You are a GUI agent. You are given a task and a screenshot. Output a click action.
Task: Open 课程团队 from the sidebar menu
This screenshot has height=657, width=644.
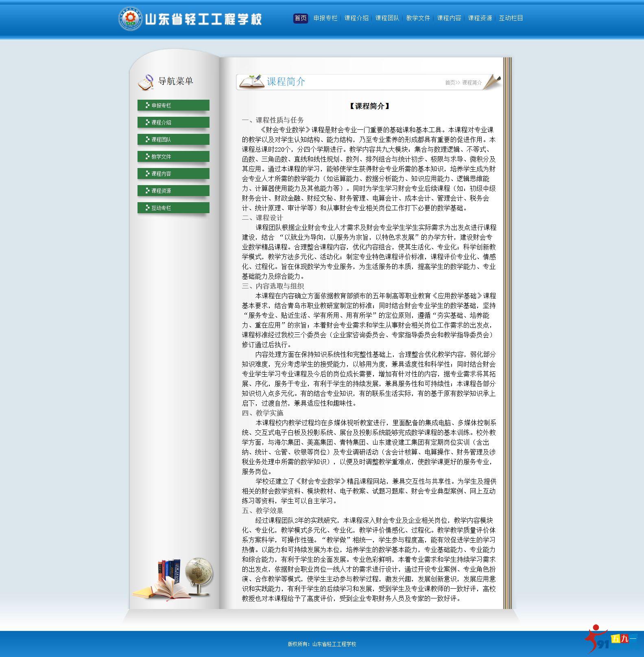173,140
